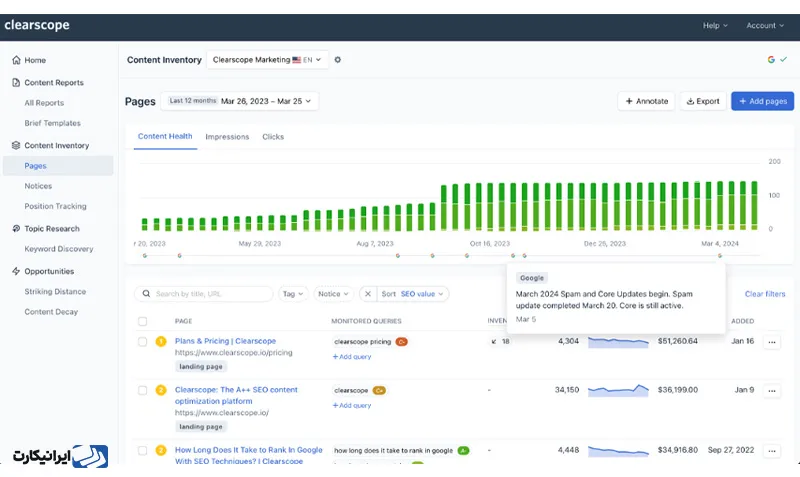
Task: Click the A grade badge for how long query
Action: coord(463,450)
